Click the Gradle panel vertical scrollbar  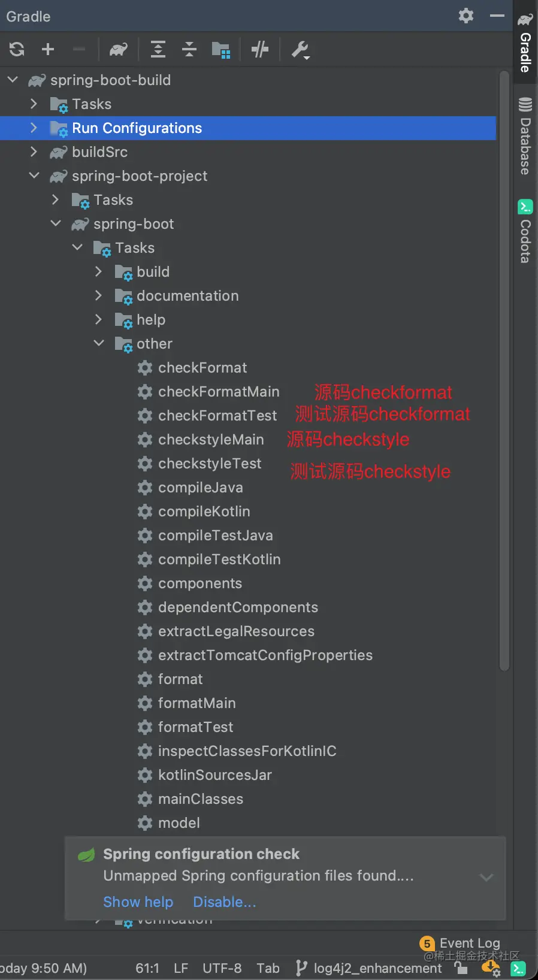(x=504, y=371)
